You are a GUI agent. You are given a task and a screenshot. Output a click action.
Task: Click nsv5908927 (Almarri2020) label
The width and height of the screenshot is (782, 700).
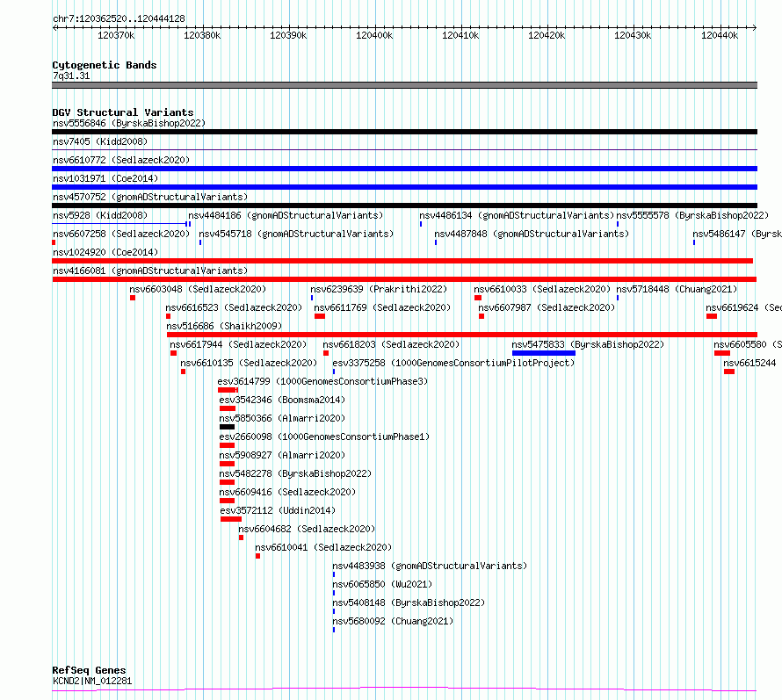tap(282, 455)
